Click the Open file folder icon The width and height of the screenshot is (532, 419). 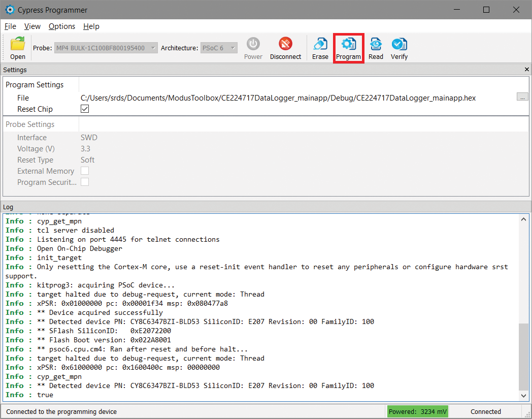[18, 45]
